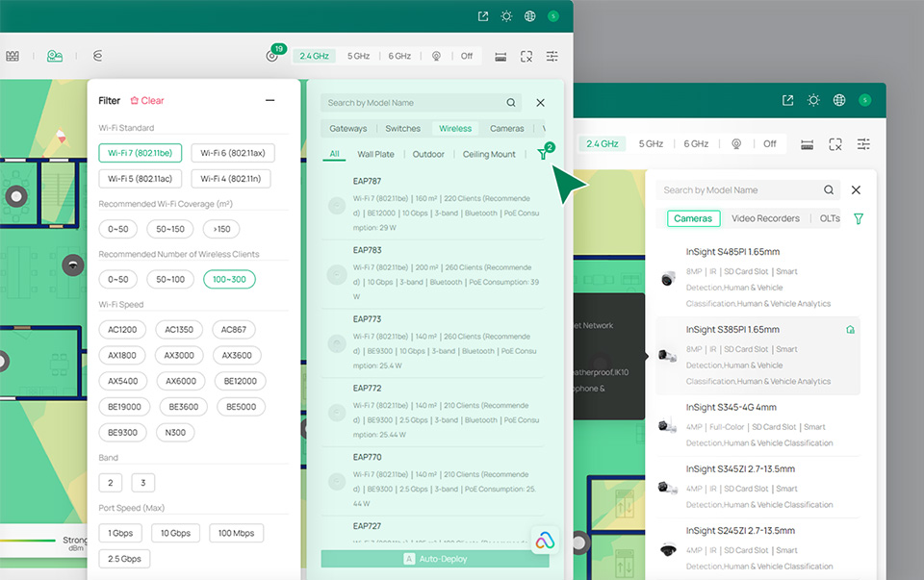The width and height of the screenshot is (924, 580).
Task: Switch to Switches tab
Action: point(402,128)
